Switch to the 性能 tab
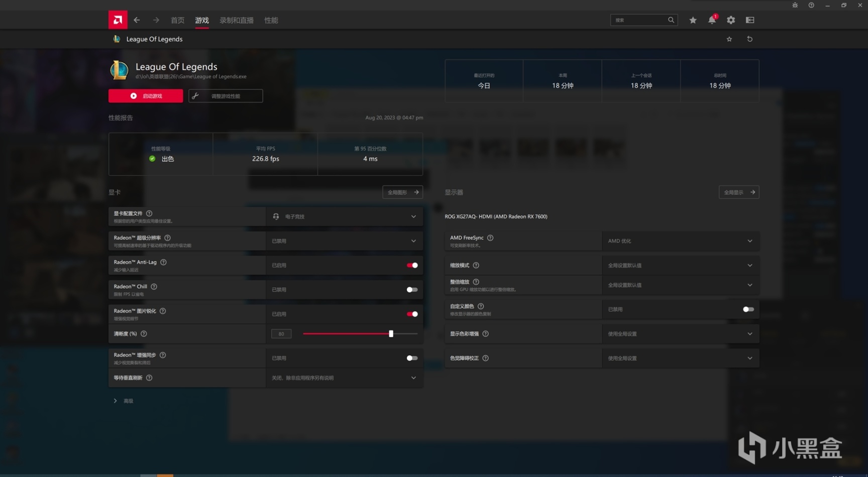 point(271,20)
